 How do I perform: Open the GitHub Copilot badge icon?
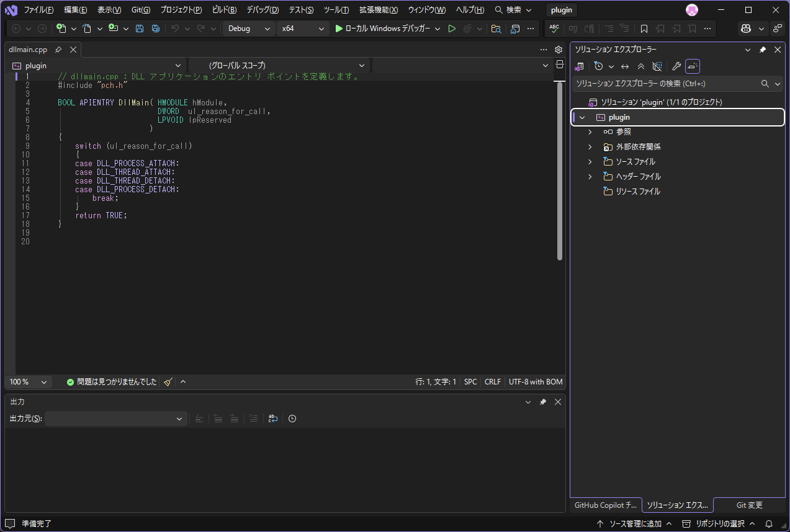(x=747, y=29)
